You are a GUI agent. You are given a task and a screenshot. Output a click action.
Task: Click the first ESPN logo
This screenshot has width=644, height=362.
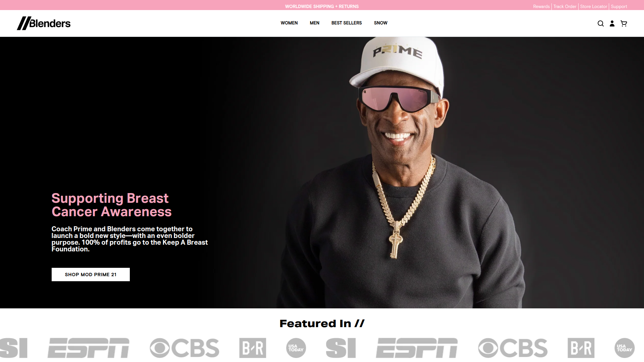pyautogui.click(x=88, y=348)
